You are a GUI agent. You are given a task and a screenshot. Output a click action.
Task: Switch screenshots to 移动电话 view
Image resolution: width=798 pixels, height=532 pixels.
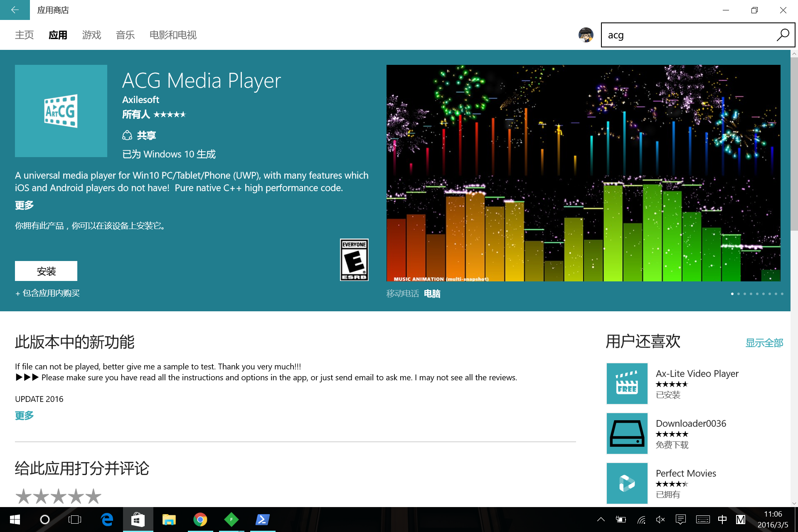402,293
